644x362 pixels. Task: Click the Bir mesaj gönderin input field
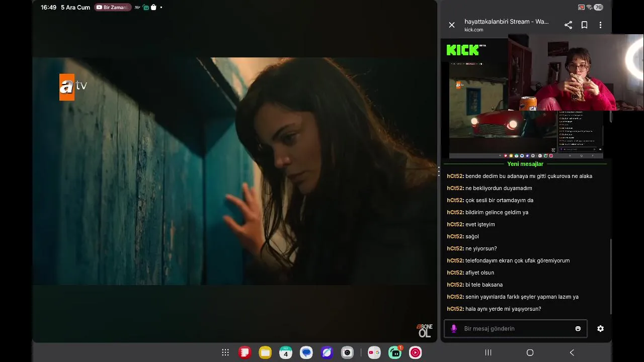(515, 329)
